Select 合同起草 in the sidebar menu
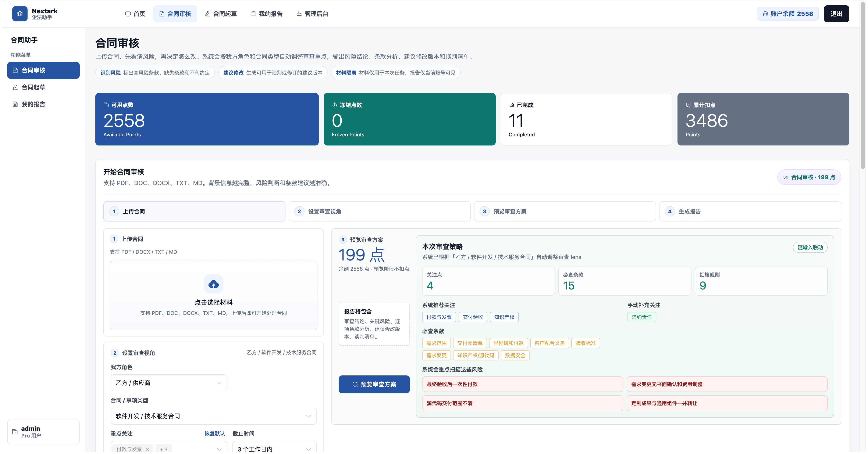Screen dimensions: 868x454 [43, 87]
